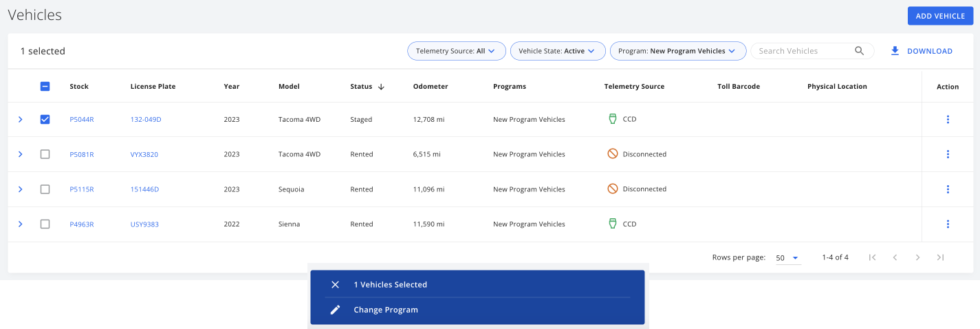Screen dimensions: 980x329
Task: Open Program filter dropdown
Action: 678,51
